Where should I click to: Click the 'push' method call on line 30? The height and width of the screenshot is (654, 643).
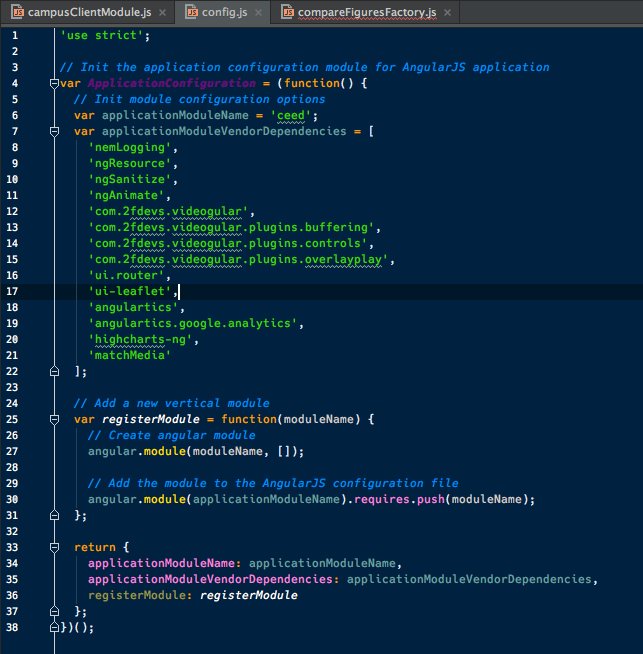tap(431, 499)
